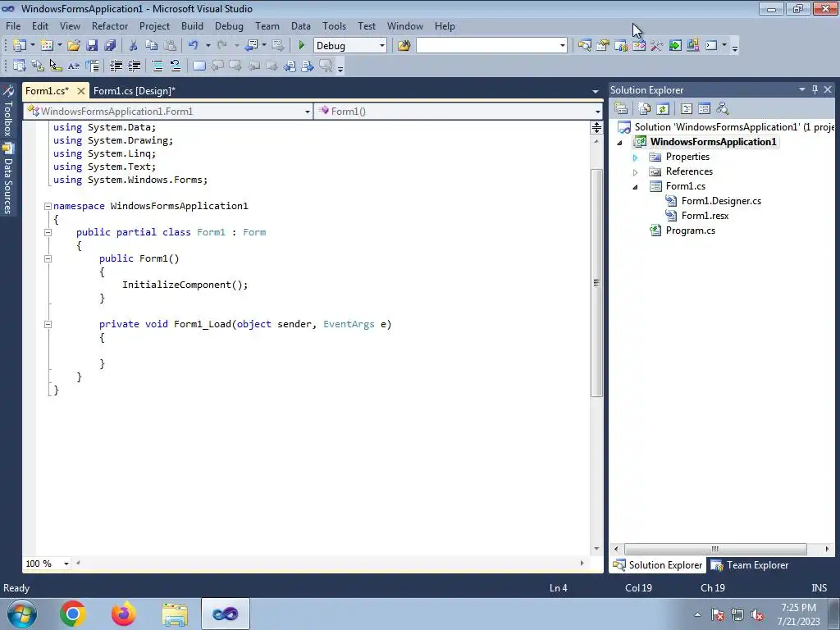Collapse the public Form1() constructor outline
This screenshot has height=630, width=840.
48,258
